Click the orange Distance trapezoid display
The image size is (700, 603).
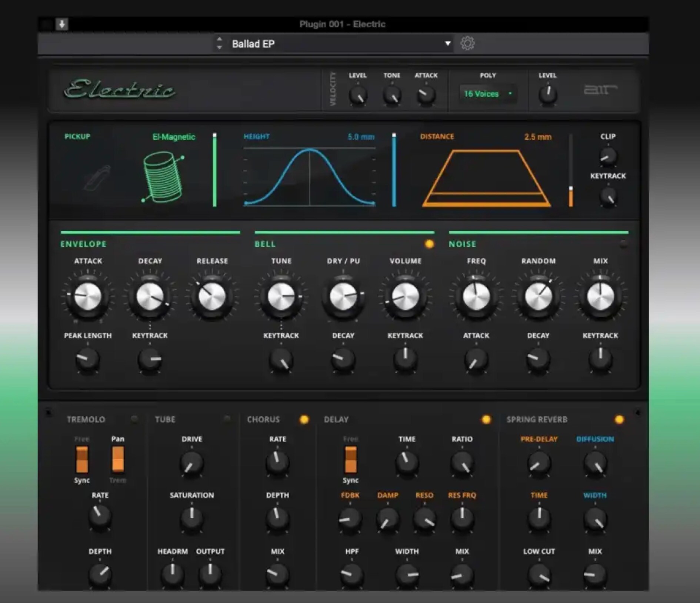(485, 178)
